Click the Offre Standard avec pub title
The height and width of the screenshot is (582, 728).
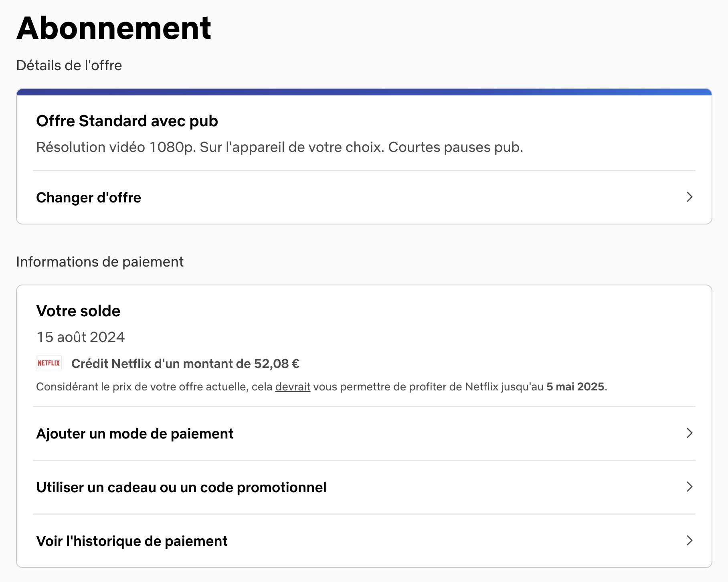127,121
